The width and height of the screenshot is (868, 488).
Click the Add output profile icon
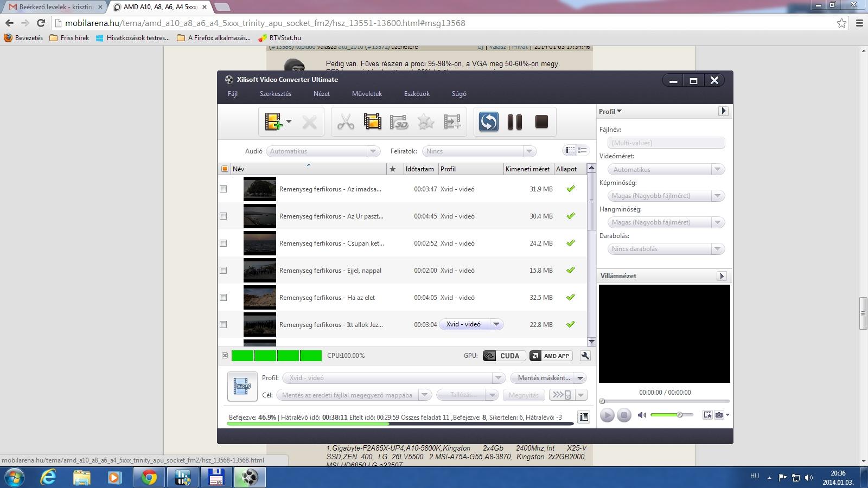pos(452,122)
